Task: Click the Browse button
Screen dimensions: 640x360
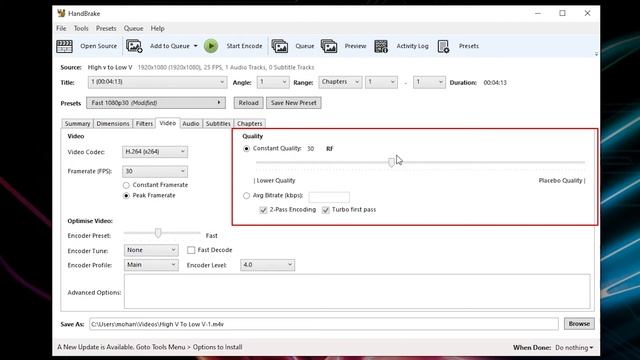Action: (x=579, y=324)
